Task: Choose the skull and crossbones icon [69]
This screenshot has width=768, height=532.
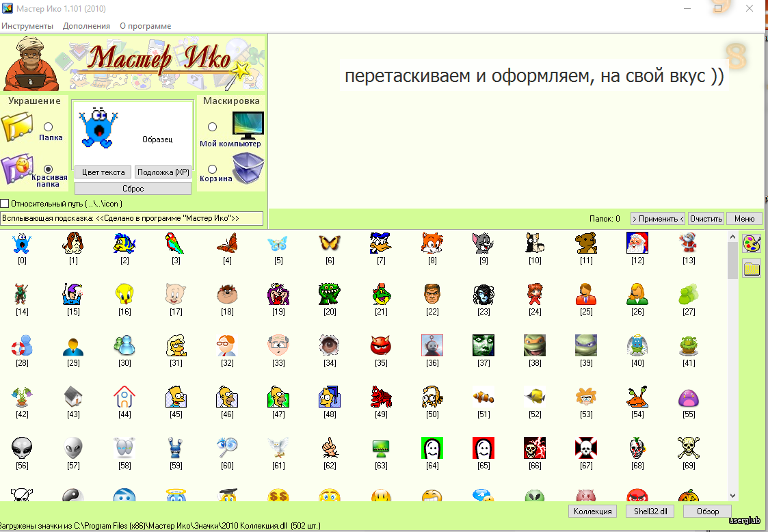Action: tap(689, 448)
